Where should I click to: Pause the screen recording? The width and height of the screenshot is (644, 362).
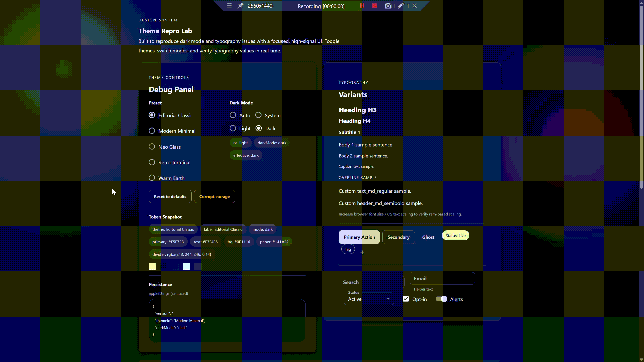[362, 5]
